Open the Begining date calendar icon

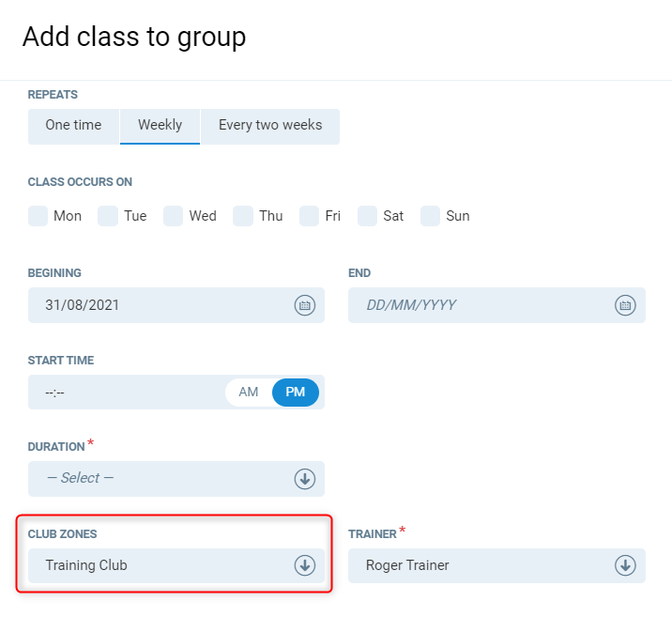[305, 305]
